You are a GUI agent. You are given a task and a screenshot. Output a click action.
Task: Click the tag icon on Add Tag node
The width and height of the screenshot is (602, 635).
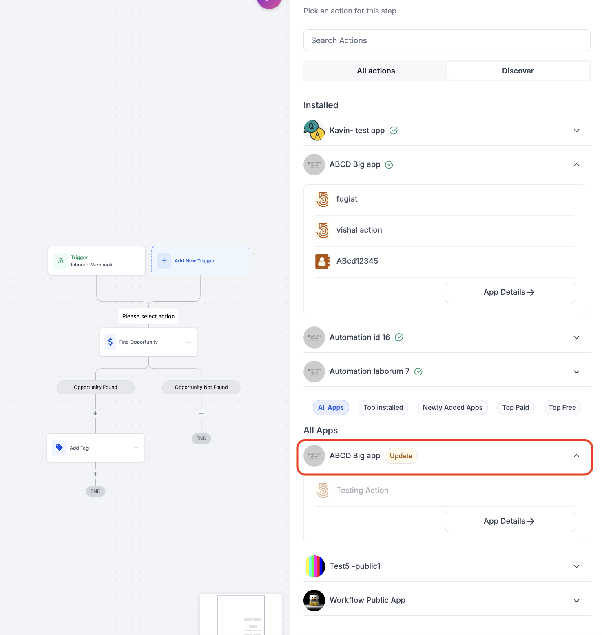(59, 447)
